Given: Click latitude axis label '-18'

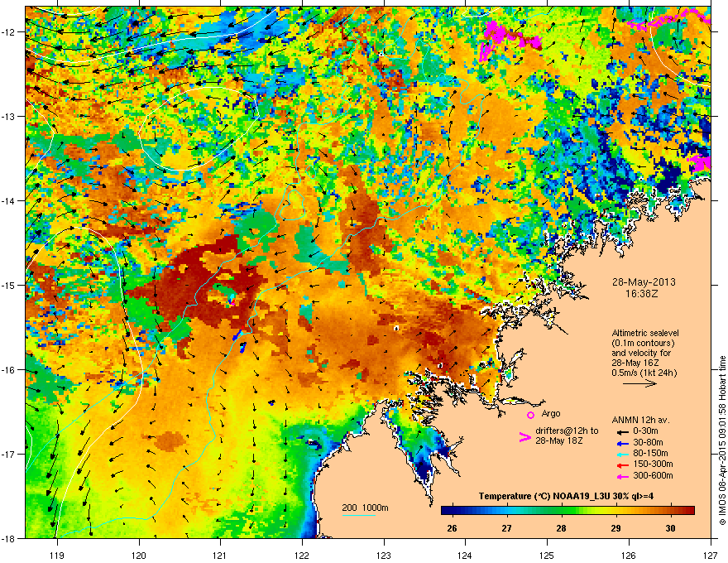Looking at the screenshot, I should (x=9, y=538).
